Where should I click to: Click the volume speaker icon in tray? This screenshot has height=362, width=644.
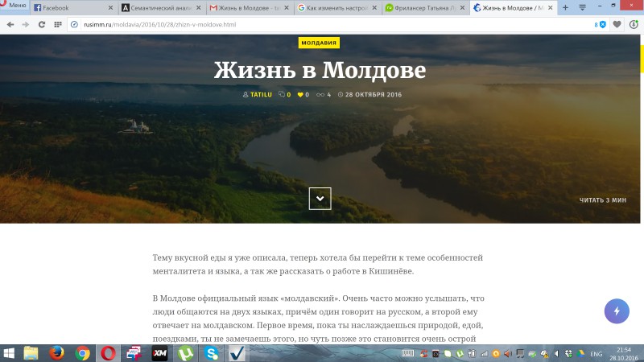click(x=556, y=353)
